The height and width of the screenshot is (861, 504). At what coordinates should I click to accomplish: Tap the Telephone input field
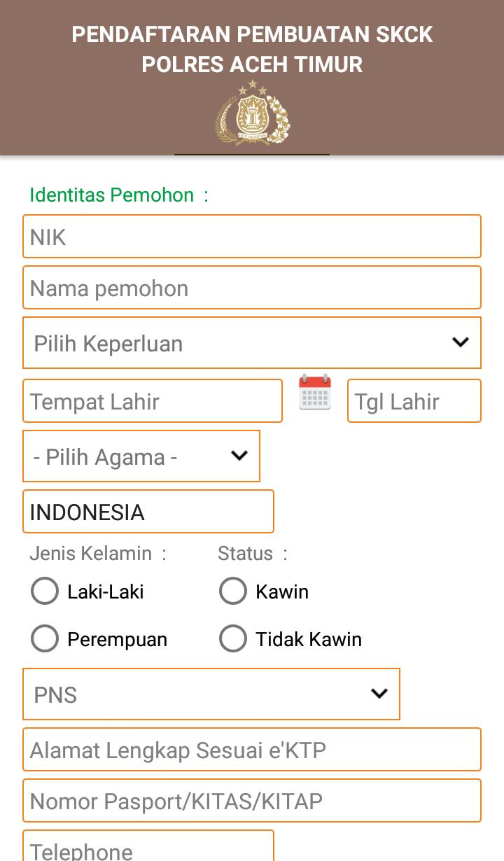pyautogui.click(x=148, y=847)
